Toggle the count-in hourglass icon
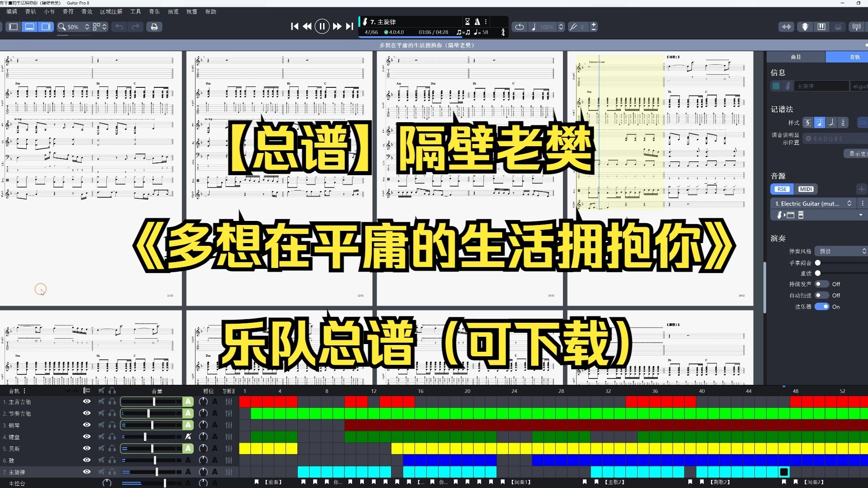Image resolution: width=868 pixels, height=488 pixels. pyautogui.click(x=467, y=21)
